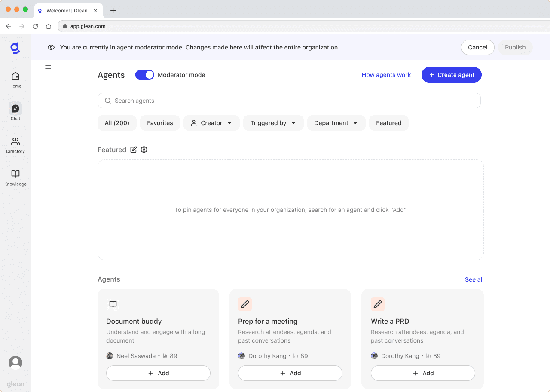Open Featured section settings gear

[144, 150]
